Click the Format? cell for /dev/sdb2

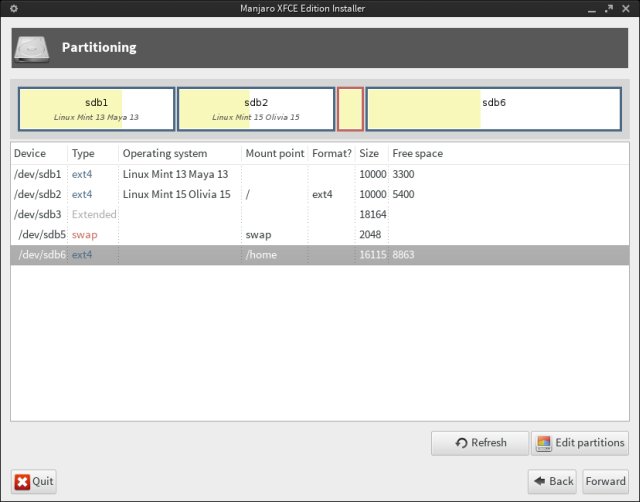point(331,194)
